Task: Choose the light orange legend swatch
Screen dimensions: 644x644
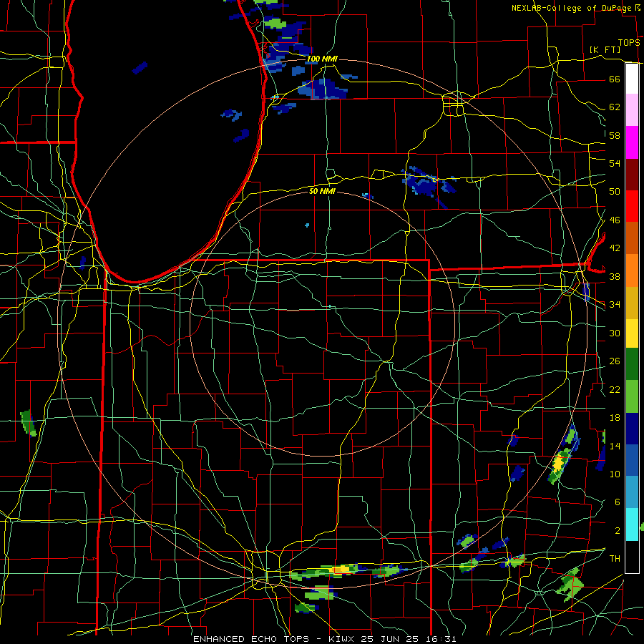Action: (632, 270)
